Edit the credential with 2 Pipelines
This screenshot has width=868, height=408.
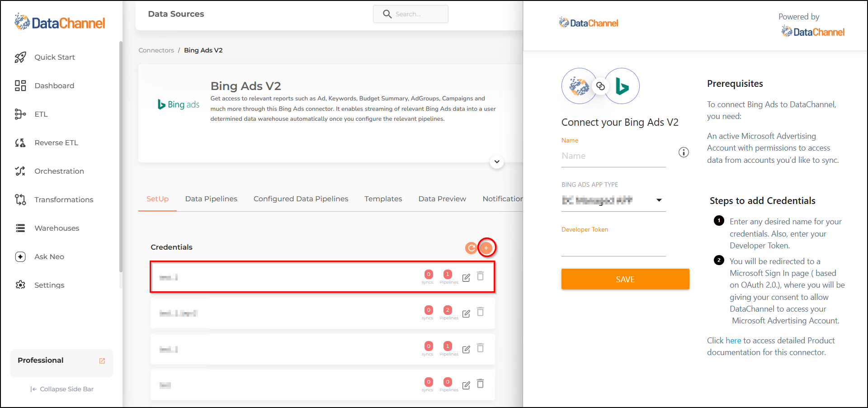click(x=466, y=313)
